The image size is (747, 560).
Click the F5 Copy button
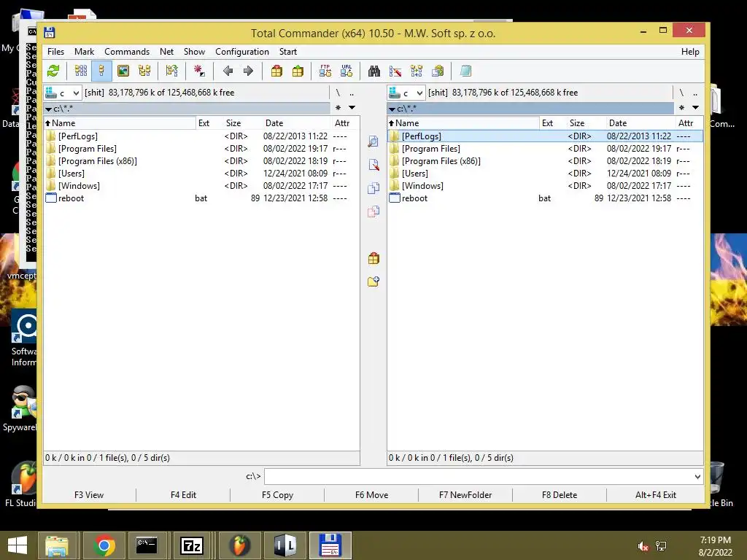click(277, 495)
